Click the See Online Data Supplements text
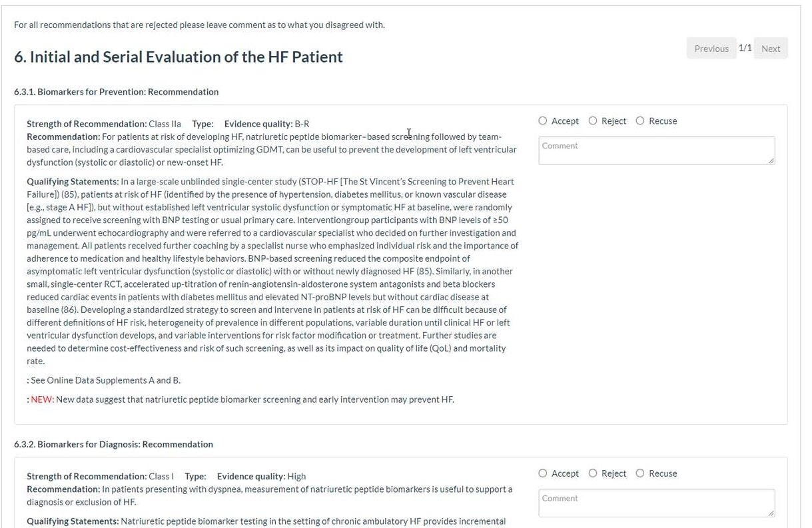The image size is (812, 528). [105, 380]
